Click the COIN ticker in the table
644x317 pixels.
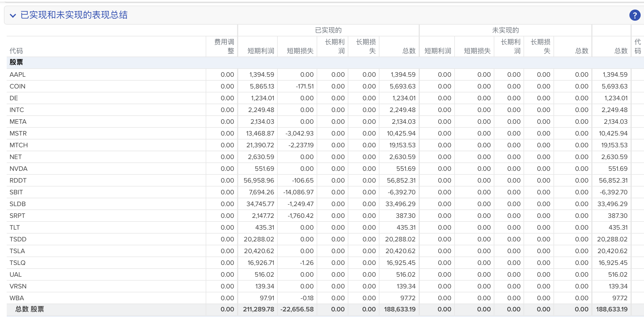[x=17, y=86]
